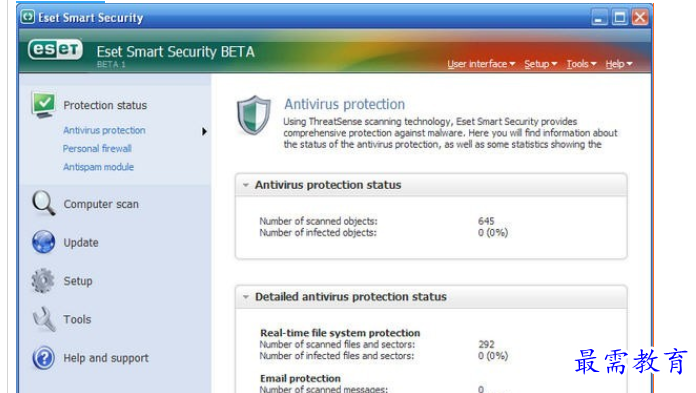The width and height of the screenshot is (696, 393).
Task: Click the Antivirus protection shield icon
Action: (x=253, y=115)
